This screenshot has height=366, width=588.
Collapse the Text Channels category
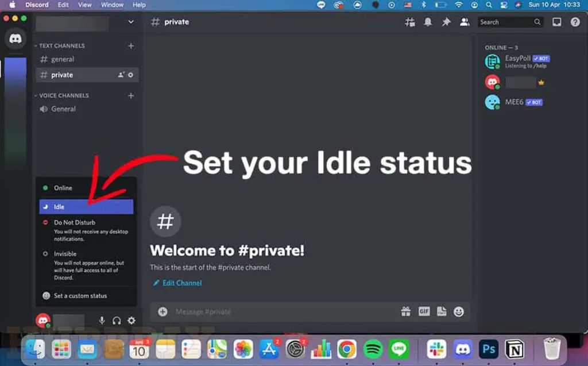(x=60, y=46)
